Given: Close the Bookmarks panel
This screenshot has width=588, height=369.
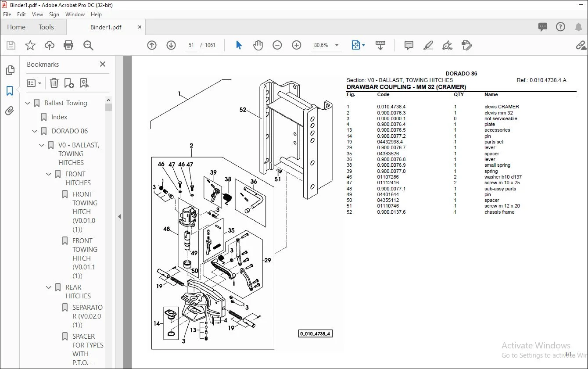Looking at the screenshot, I should click(x=103, y=64).
